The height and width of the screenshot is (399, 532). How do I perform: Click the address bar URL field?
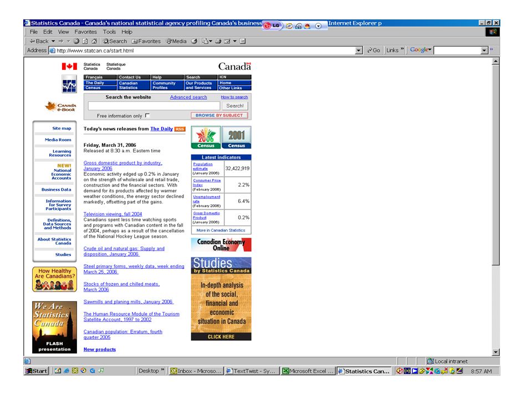(x=205, y=50)
